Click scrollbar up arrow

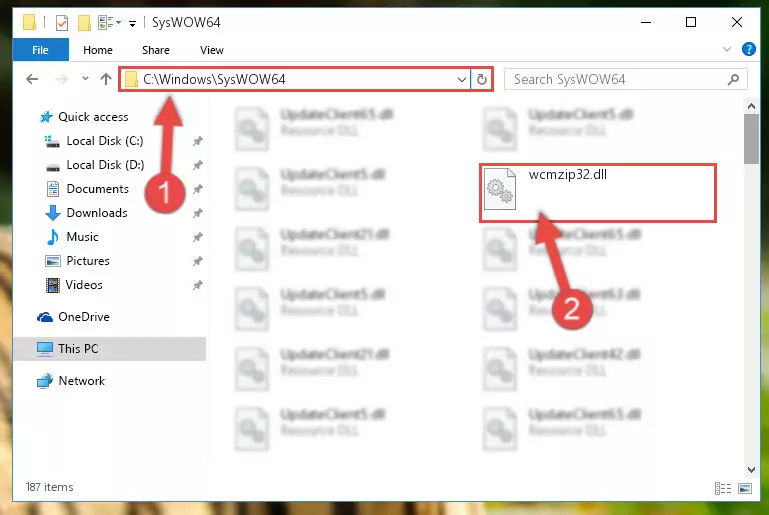(751, 106)
